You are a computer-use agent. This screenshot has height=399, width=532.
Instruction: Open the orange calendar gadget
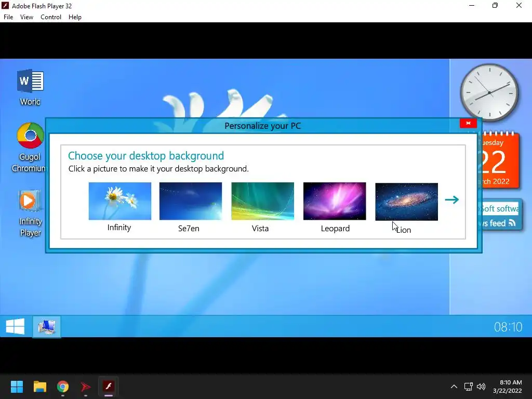point(498,160)
